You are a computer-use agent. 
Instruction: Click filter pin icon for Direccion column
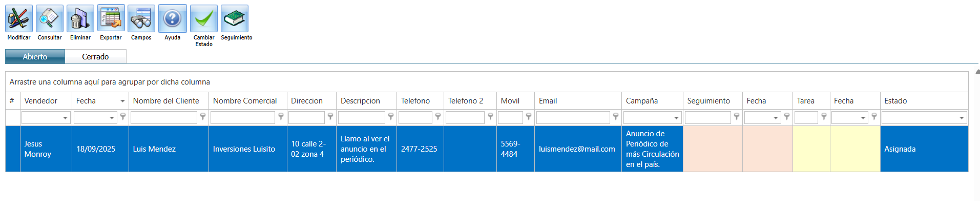click(x=330, y=117)
